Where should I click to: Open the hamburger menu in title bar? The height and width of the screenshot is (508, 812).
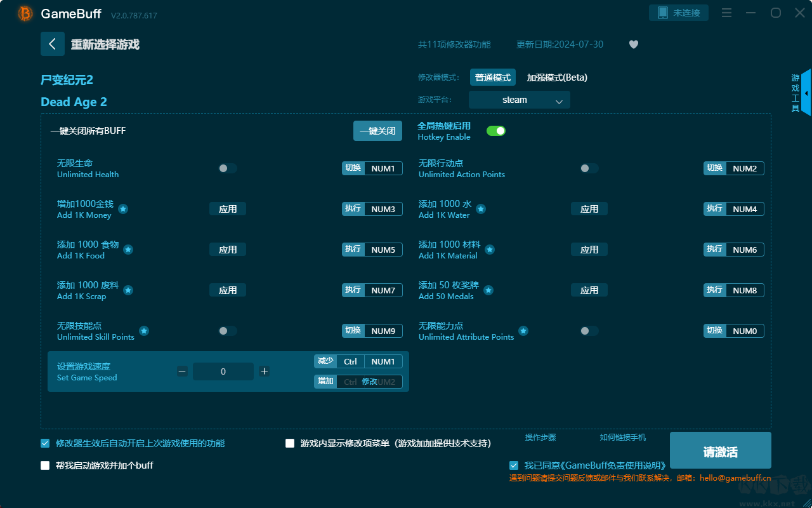coord(727,13)
